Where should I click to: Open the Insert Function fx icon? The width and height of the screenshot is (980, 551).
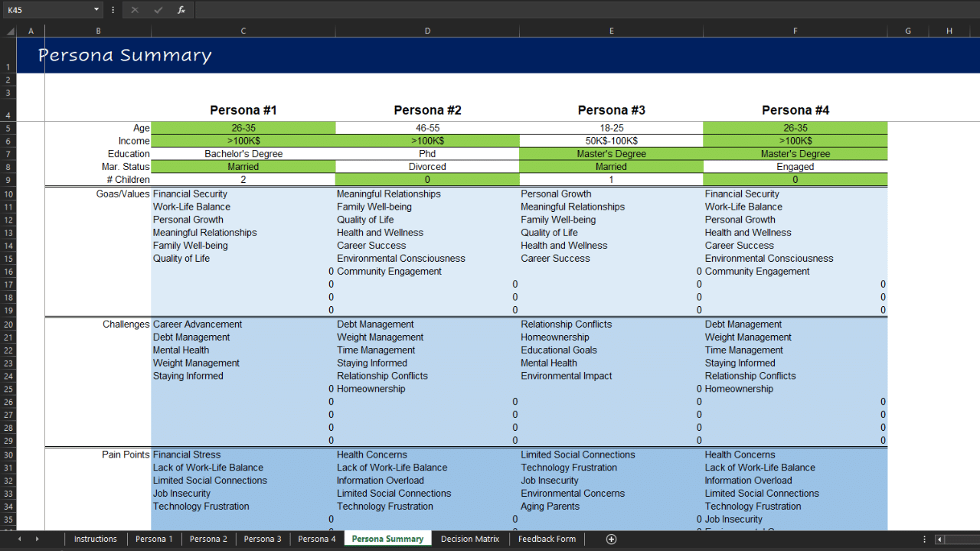tap(181, 10)
